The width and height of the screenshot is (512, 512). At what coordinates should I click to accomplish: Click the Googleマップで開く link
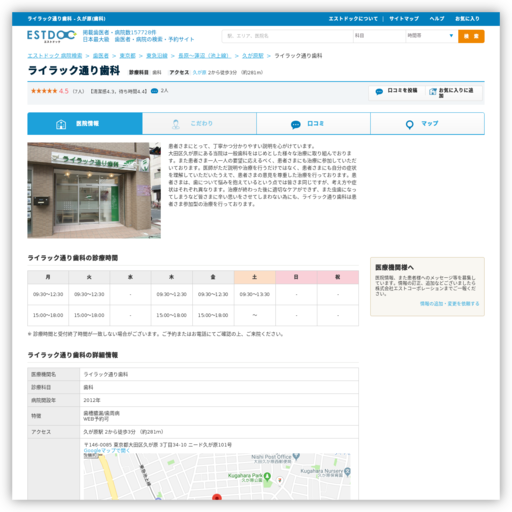107,450
